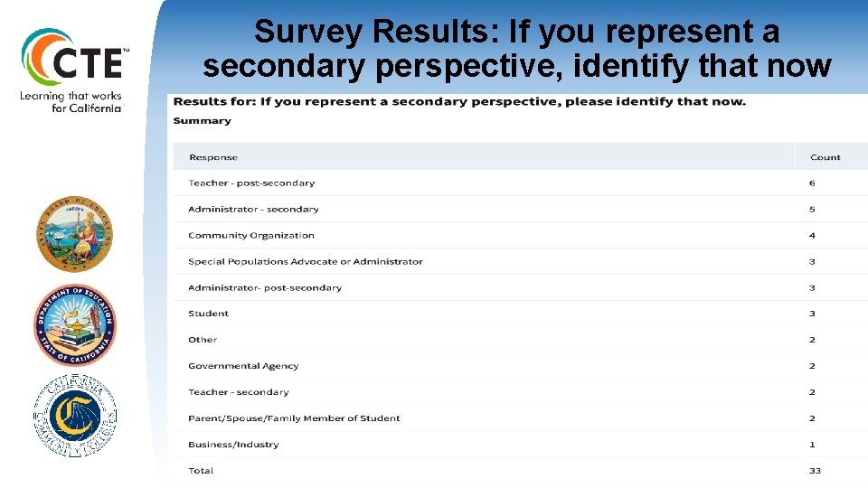The image size is (868, 488).
Task: Click Special Populations Advocate or Administrator row
Action: coord(306,262)
